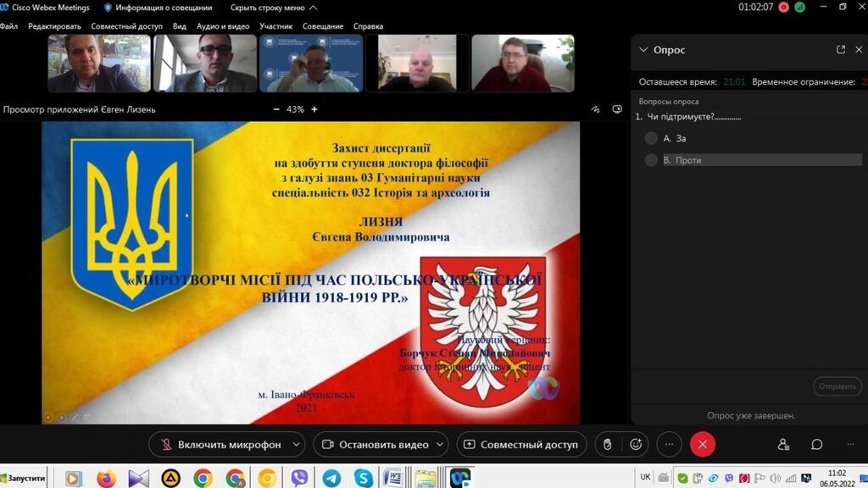Click the raise hand gesture icon
The width and height of the screenshot is (868, 488).
[x=608, y=444]
